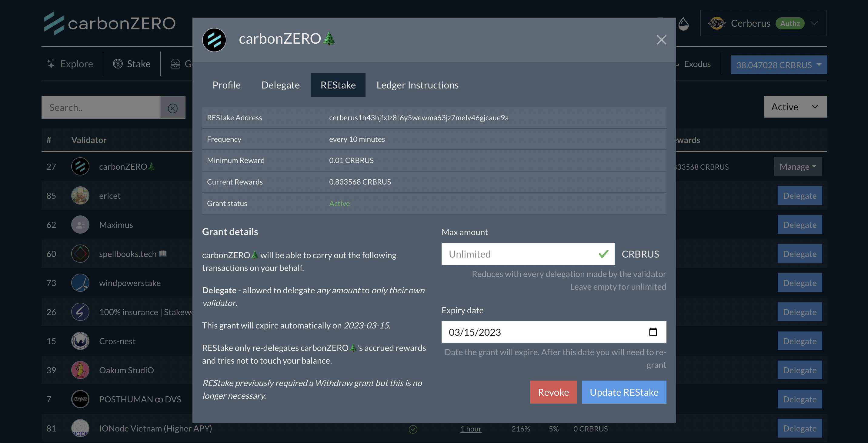Viewport: 868px width, 443px height.
Task: Click the Max amount input field
Action: tap(528, 254)
